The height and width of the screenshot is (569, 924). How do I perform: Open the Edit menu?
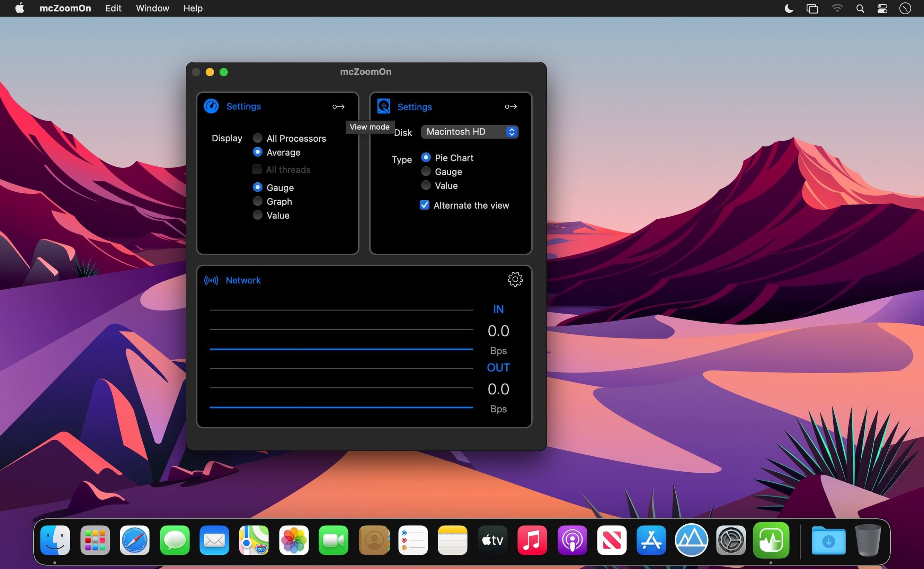(x=113, y=8)
